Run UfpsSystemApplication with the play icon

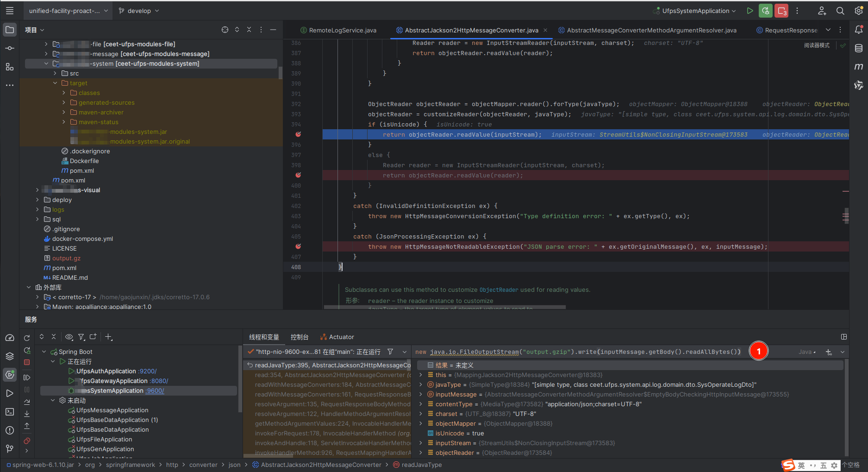pyautogui.click(x=749, y=11)
